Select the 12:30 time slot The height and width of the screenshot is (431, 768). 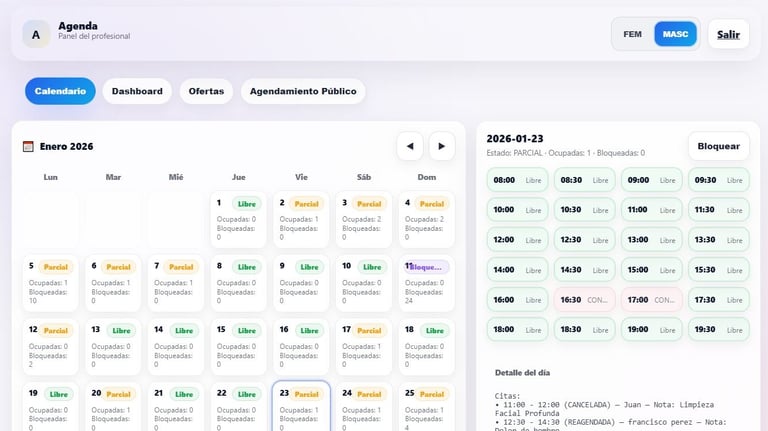click(x=584, y=240)
